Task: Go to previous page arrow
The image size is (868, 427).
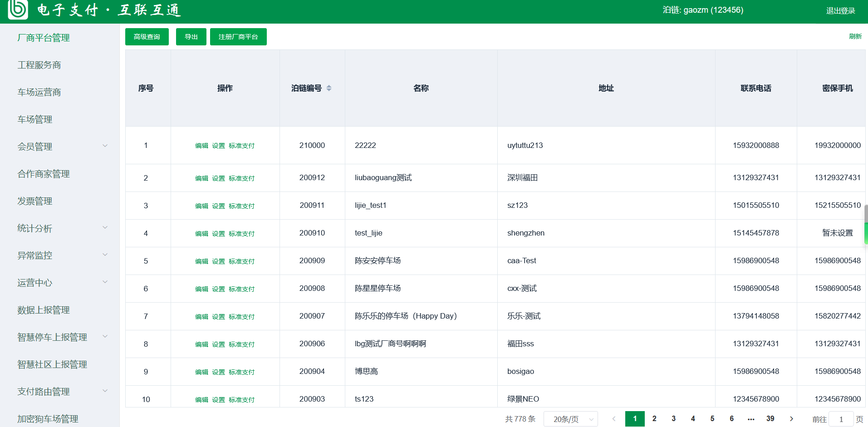Action: [x=614, y=419]
